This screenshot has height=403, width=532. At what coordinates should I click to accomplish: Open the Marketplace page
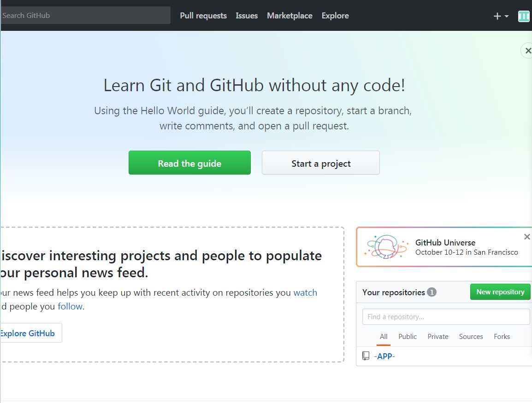(x=290, y=16)
